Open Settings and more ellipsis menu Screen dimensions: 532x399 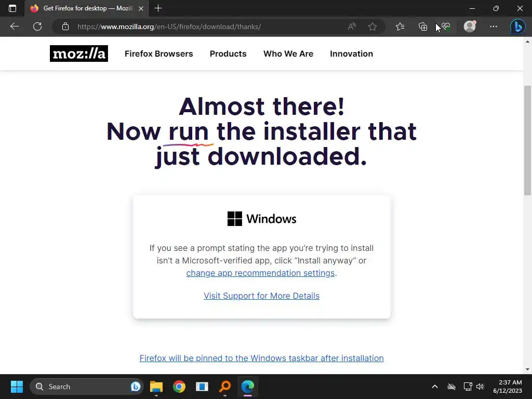(494, 26)
